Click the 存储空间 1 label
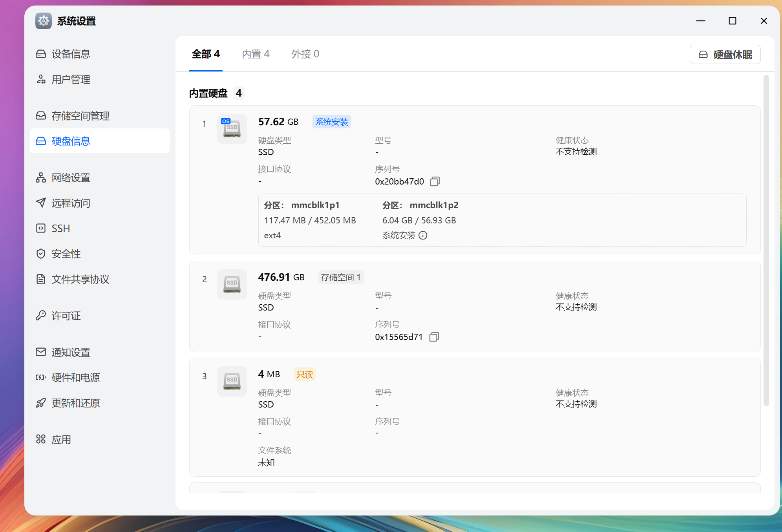The image size is (782, 532). pyautogui.click(x=340, y=277)
